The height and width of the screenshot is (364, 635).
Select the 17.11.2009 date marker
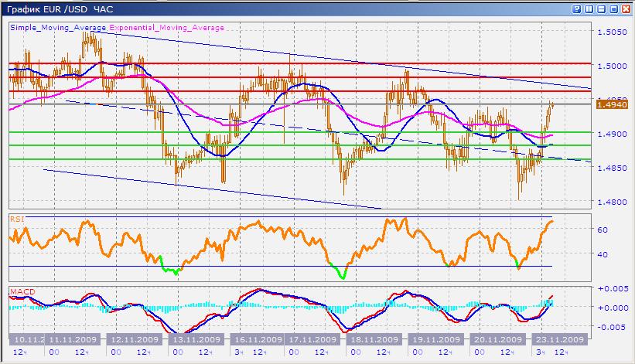pyautogui.click(x=311, y=339)
